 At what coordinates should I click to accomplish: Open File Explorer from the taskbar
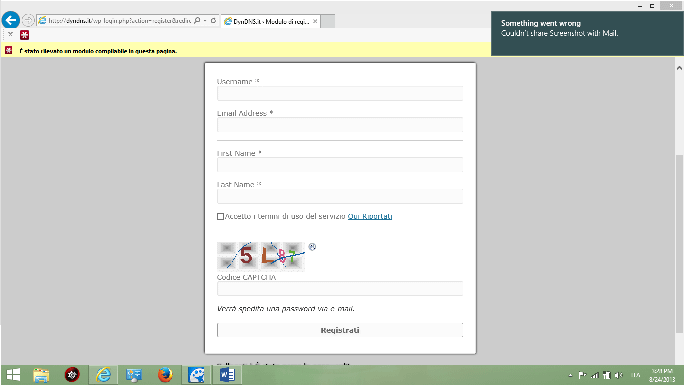[41, 375]
